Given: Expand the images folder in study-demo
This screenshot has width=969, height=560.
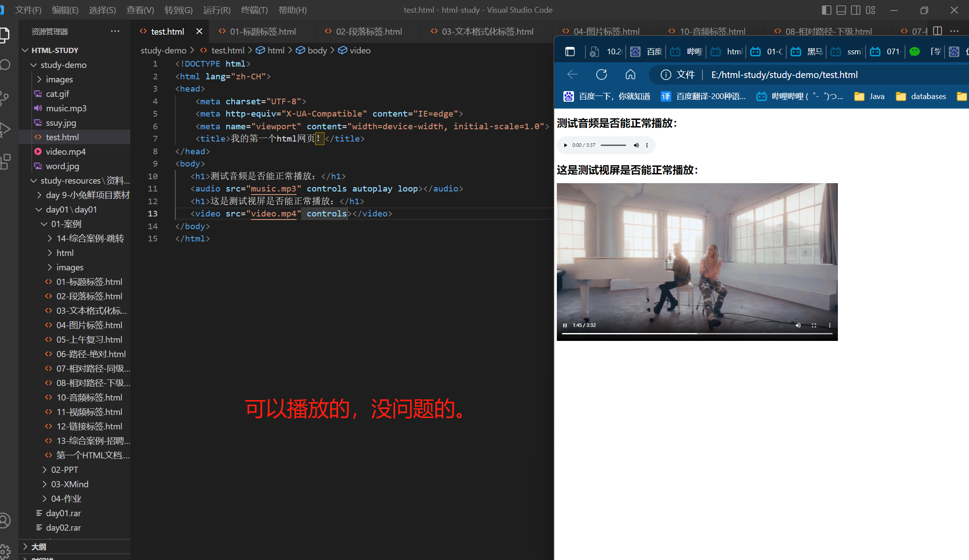Looking at the screenshot, I should (59, 79).
